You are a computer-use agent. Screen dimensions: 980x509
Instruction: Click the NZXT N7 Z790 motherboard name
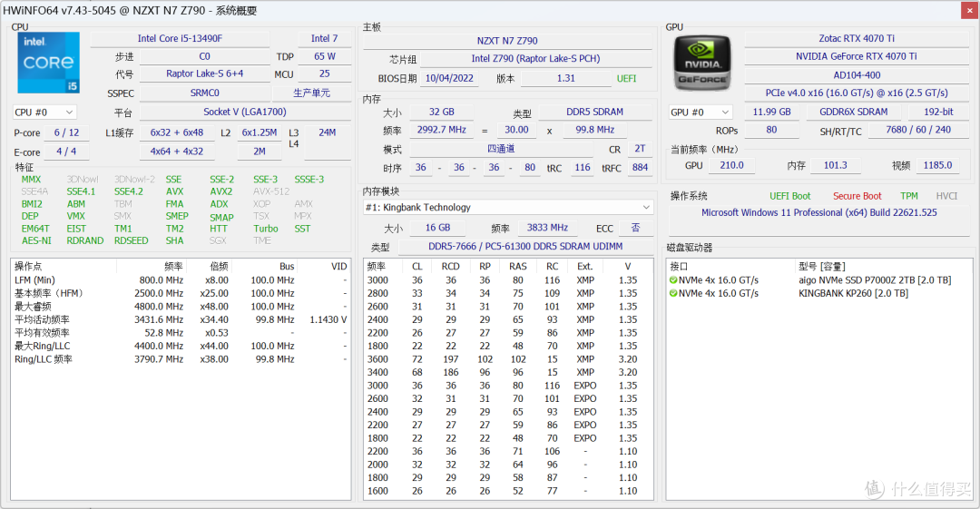click(507, 41)
